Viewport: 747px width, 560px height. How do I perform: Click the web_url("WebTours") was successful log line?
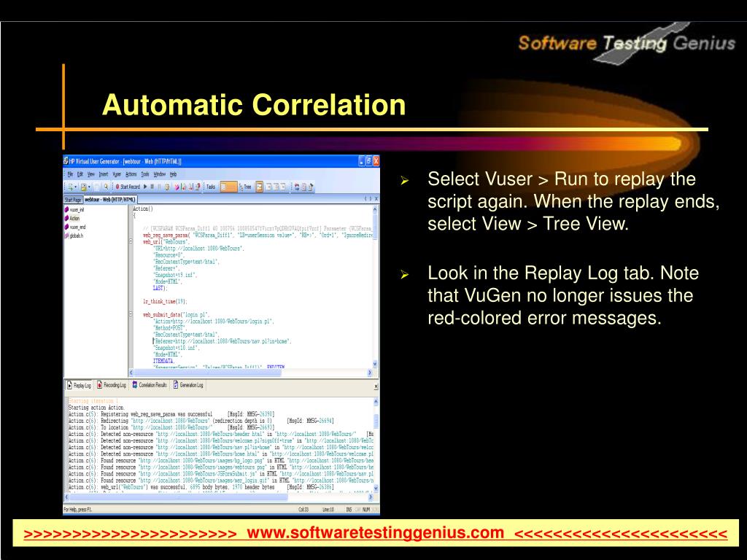point(201,487)
